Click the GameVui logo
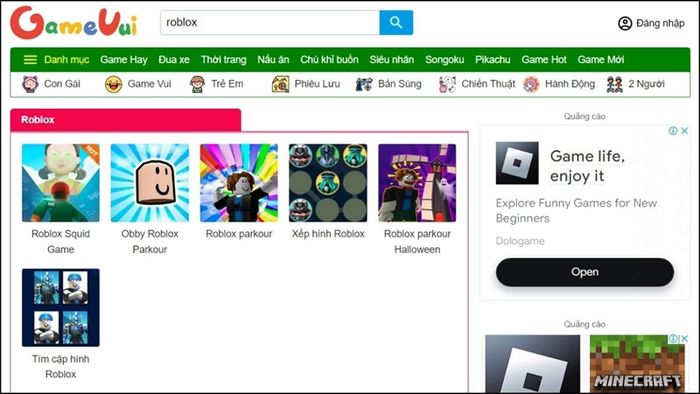The image size is (700, 394). pyautogui.click(x=74, y=23)
